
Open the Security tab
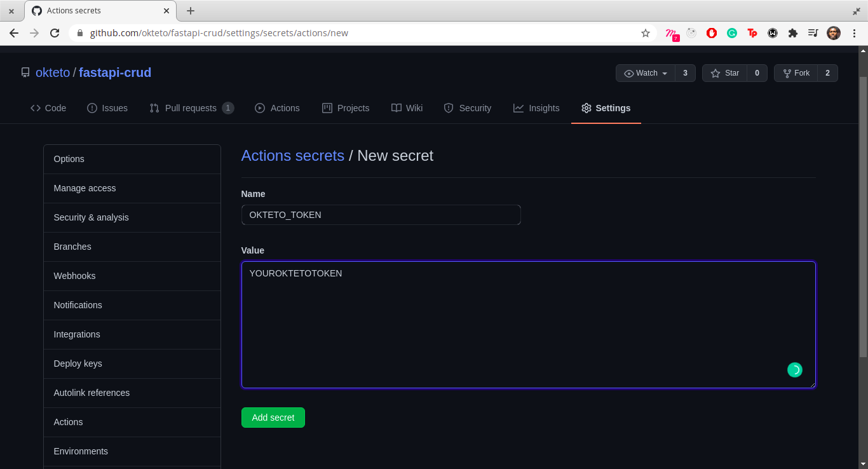tap(468, 108)
